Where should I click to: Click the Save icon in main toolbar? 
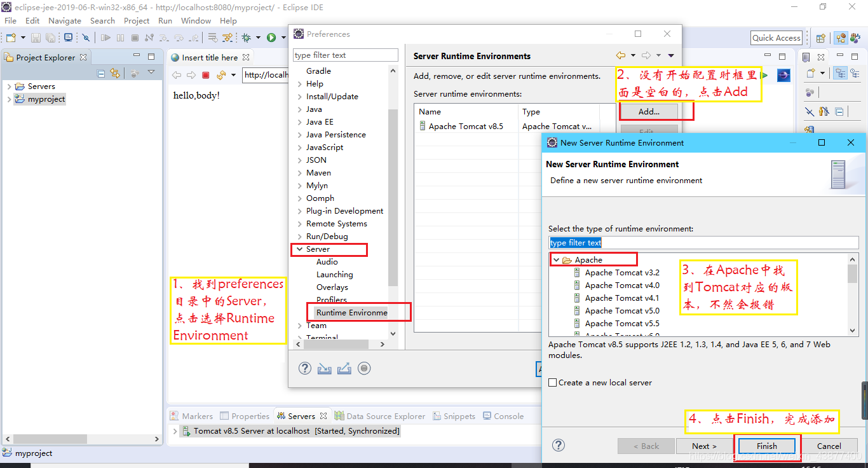point(36,38)
